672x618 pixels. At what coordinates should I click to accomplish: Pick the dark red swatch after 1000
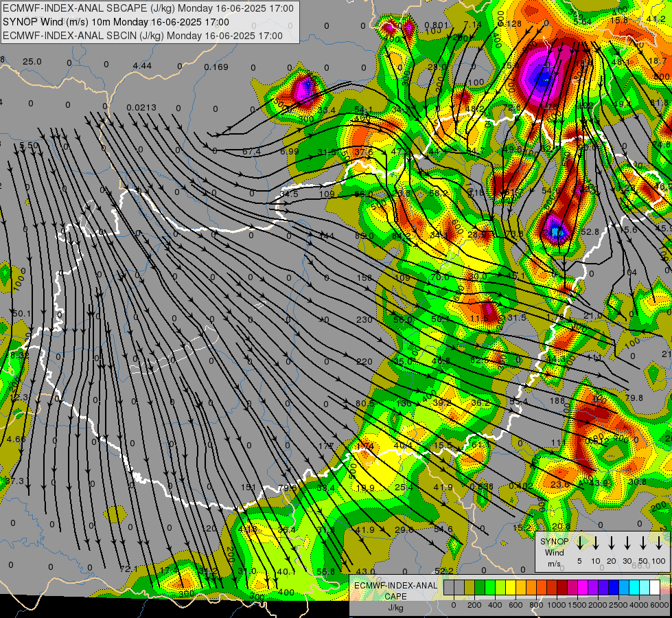click(562, 588)
